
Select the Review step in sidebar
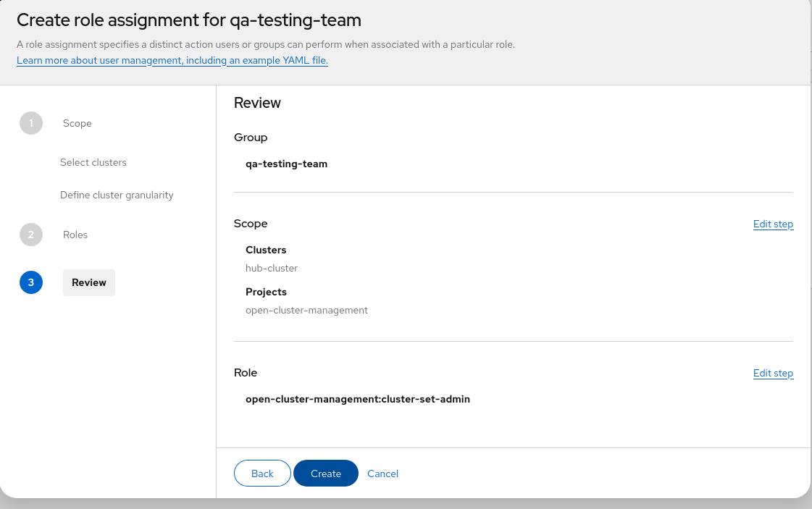[89, 282]
